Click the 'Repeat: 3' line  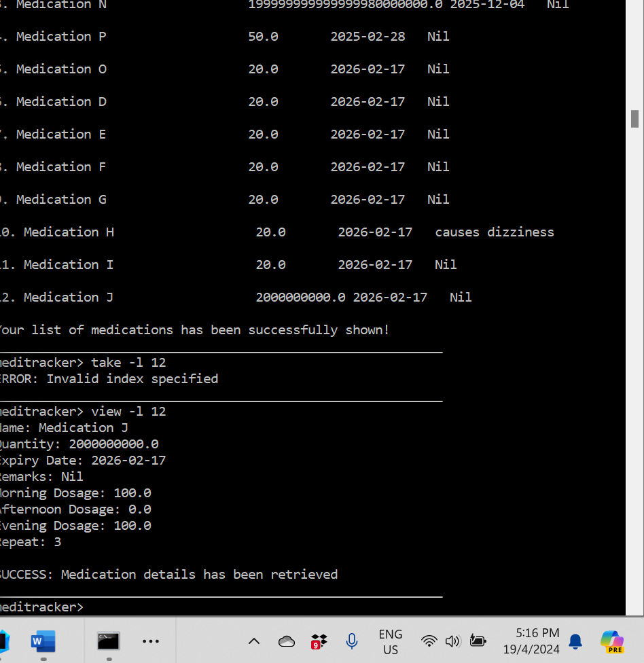click(x=31, y=542)
